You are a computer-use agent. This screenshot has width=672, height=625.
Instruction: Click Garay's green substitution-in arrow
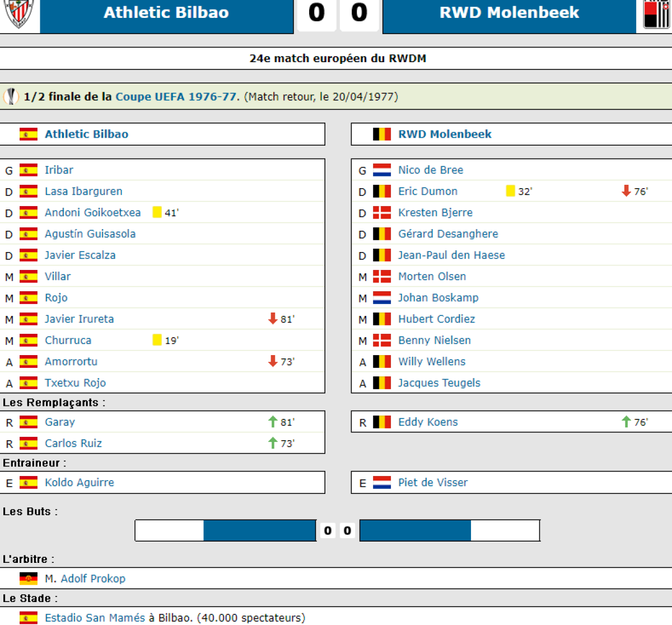click(273, 422)
